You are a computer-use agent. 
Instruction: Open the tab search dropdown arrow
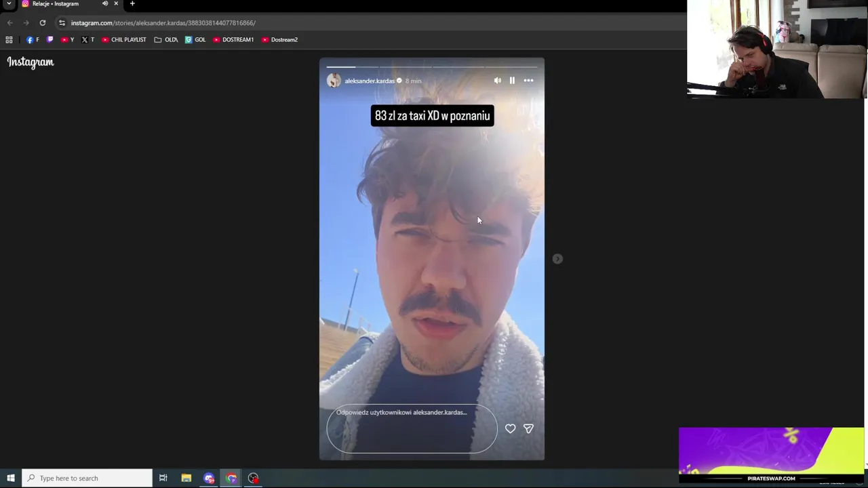[9, 4]
